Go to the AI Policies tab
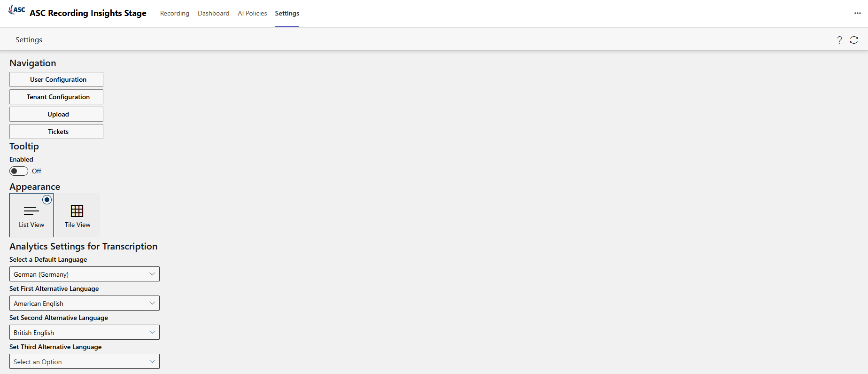The image size is (868, 374). click(x=252, y=13)
